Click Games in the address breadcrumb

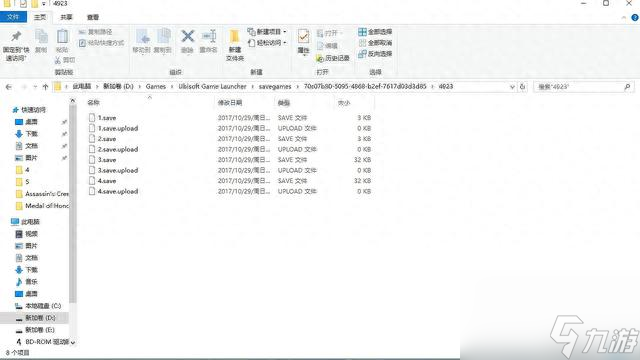[x=156, y=87]
